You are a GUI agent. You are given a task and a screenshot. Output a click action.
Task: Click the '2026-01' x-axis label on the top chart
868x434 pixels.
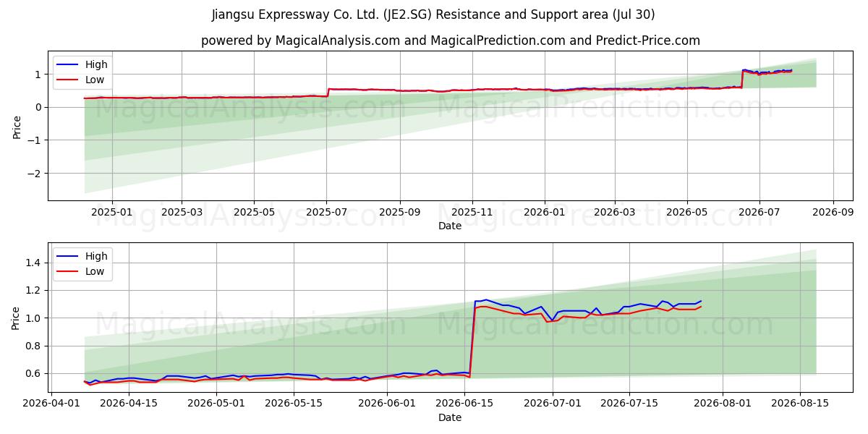coord(545,213)
